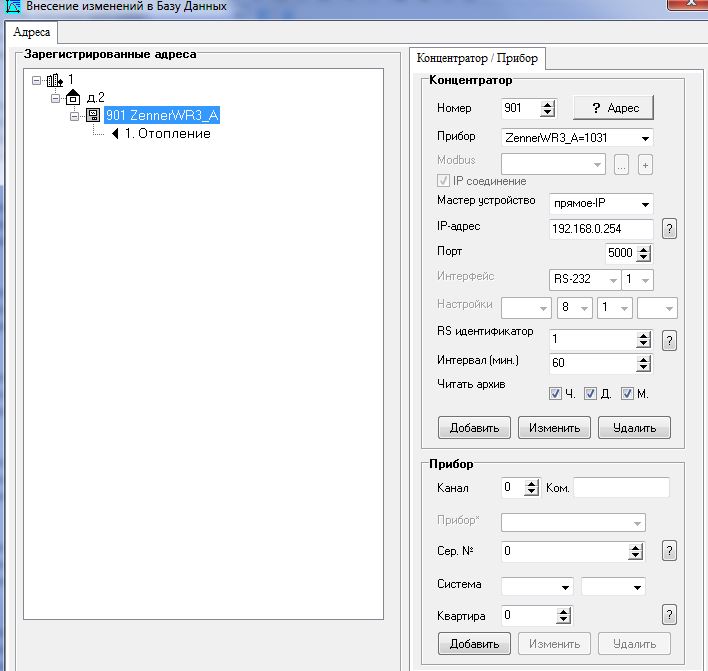The height and width of the screenshot is (671, 708).
Task: Select the Концентратор / Прибор tab
Action: click(x=477, y=58)
